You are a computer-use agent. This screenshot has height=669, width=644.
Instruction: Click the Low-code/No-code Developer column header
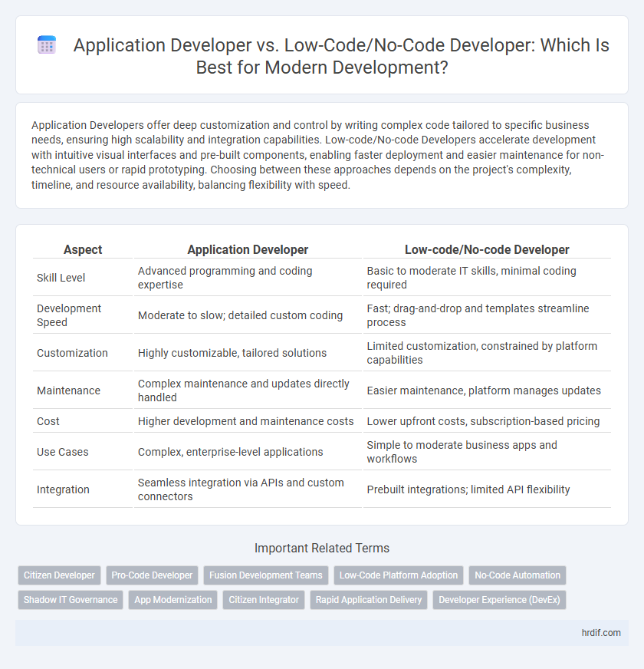(x=487, y=249)
